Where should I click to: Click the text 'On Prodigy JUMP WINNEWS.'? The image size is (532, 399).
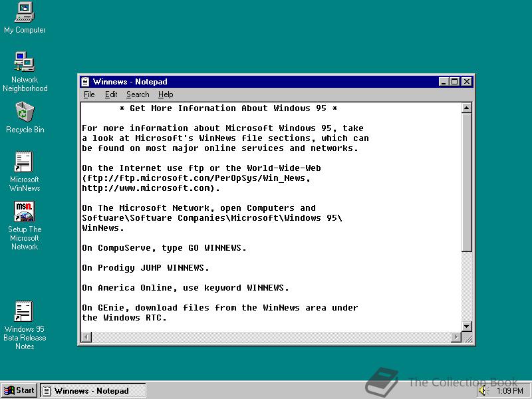click(x=145, y=268)
